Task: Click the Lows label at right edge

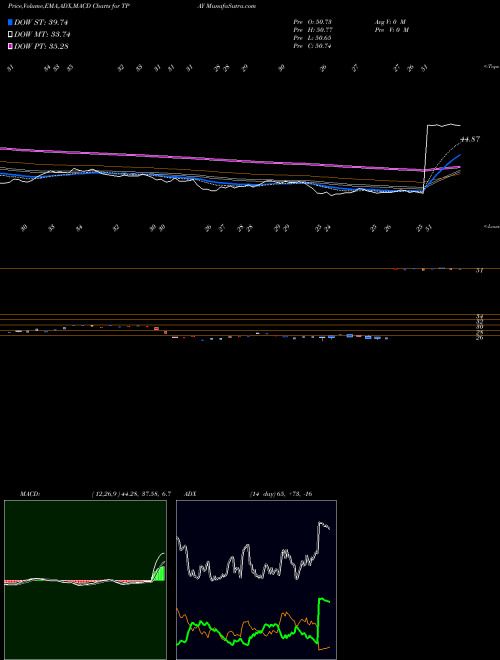Action: [x=491, y=226]
